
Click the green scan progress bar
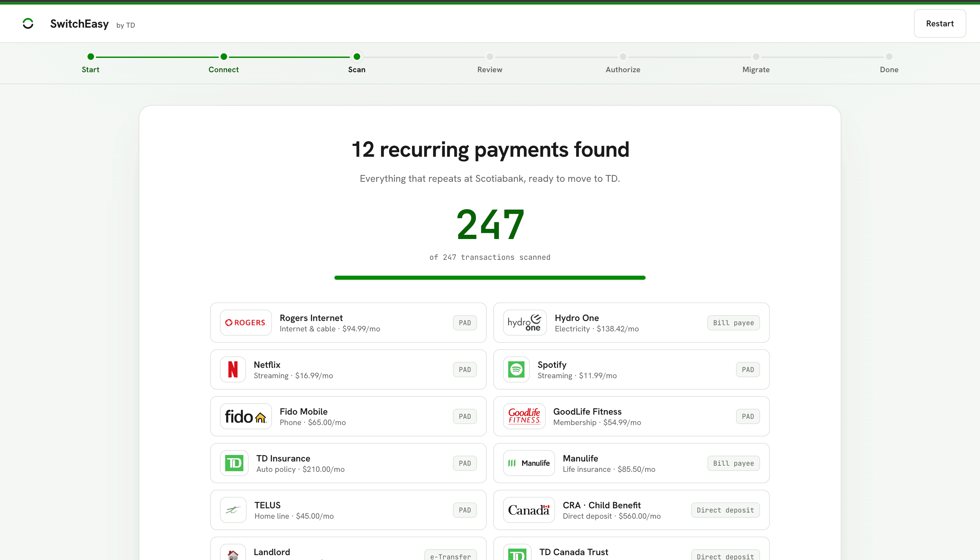click(490, 278)
